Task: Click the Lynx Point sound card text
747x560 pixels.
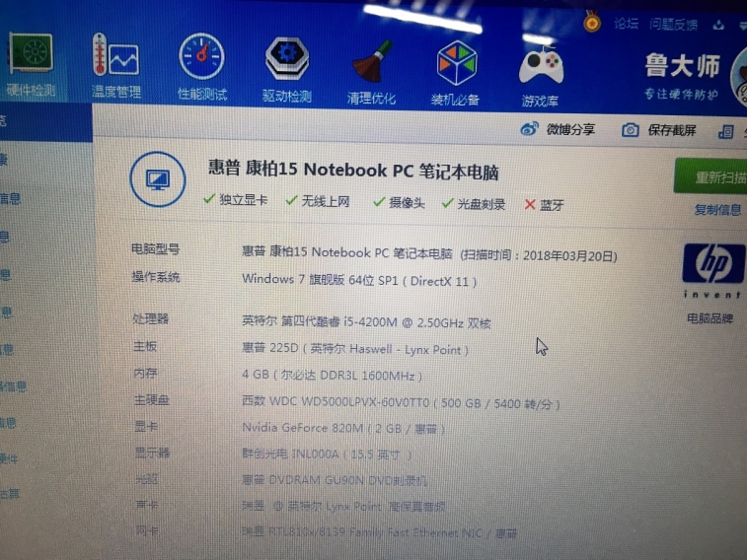Action: [x=343, y=507]
